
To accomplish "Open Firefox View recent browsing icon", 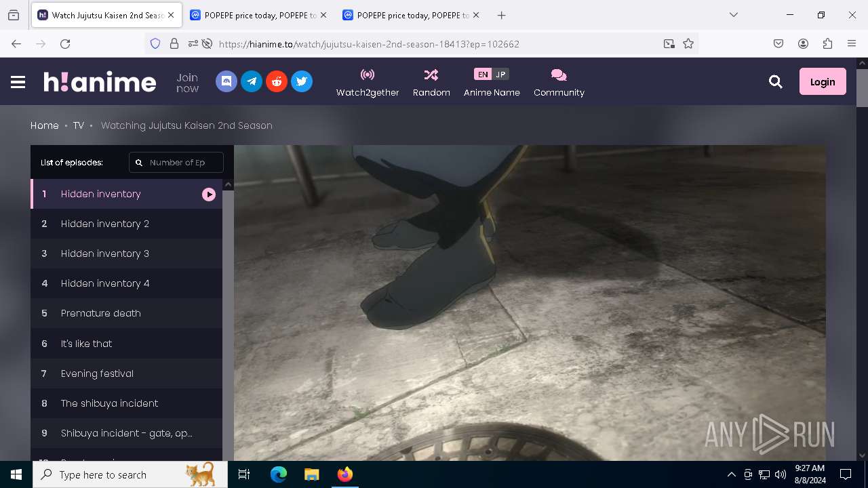I will pyautogui.click(x=14, y=15).
